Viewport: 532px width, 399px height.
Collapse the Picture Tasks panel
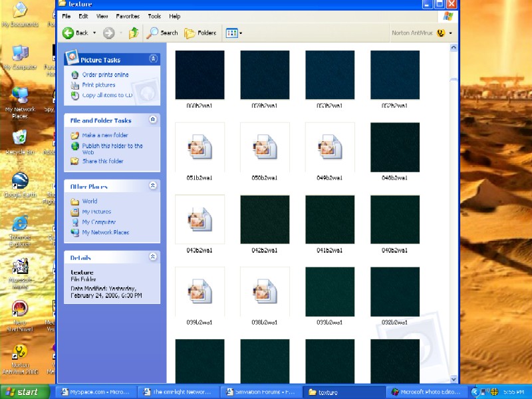[x=153, y=59]
